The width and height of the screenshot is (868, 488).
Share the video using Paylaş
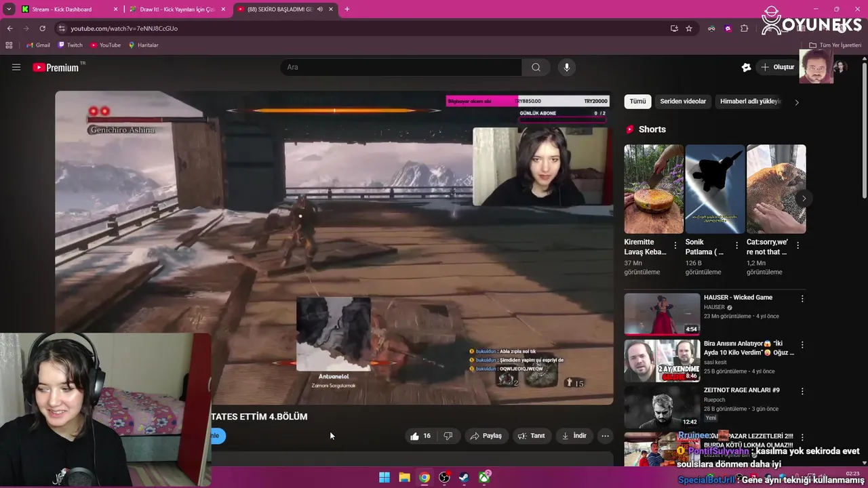click(486, 436)
